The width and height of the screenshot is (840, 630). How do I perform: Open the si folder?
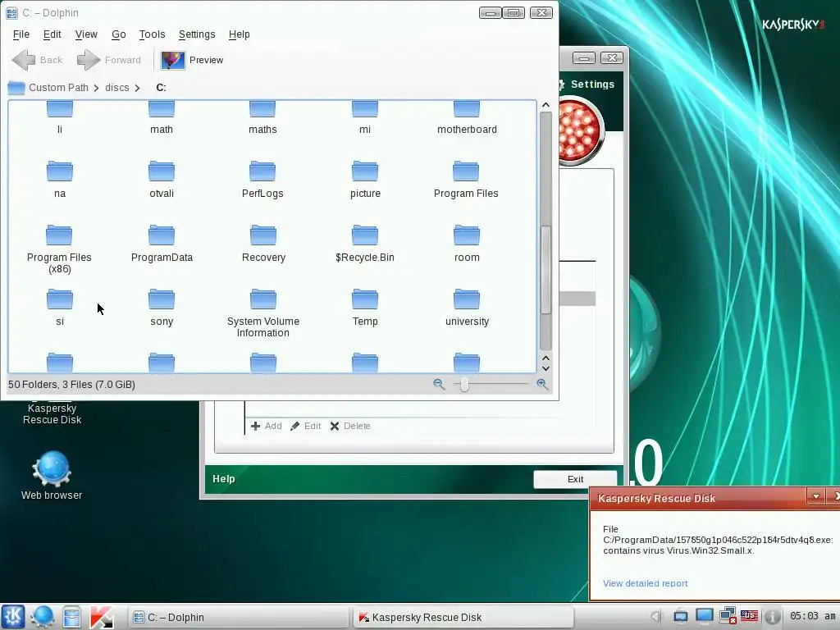click(59, 308)
